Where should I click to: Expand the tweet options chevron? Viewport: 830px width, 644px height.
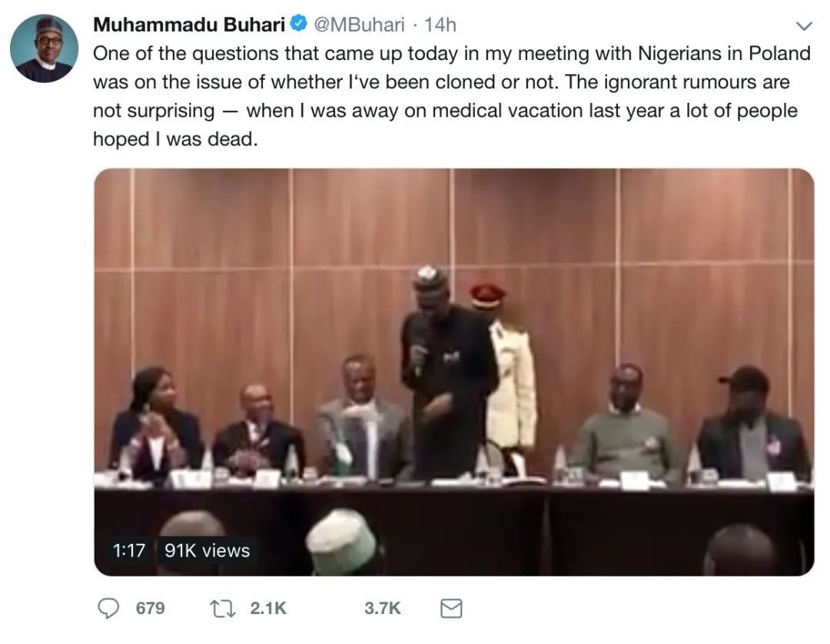pos(804,26)
